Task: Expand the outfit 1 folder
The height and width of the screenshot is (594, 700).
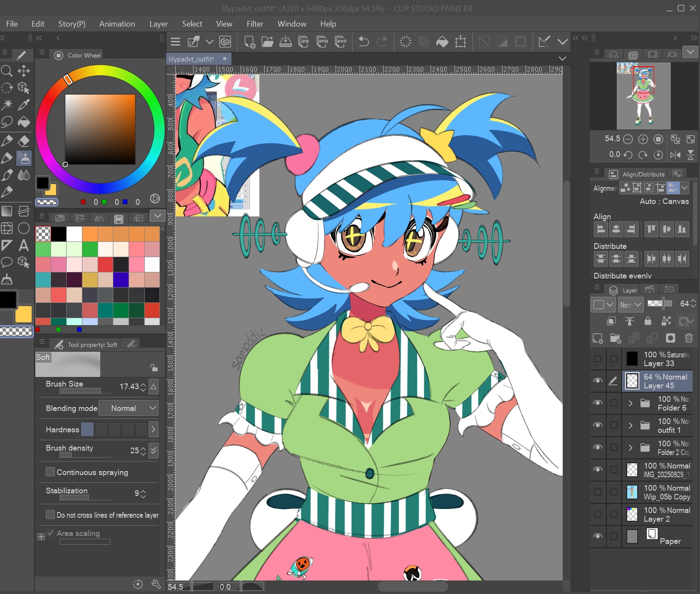Action: pyautogui.click(x=630, y=425)
